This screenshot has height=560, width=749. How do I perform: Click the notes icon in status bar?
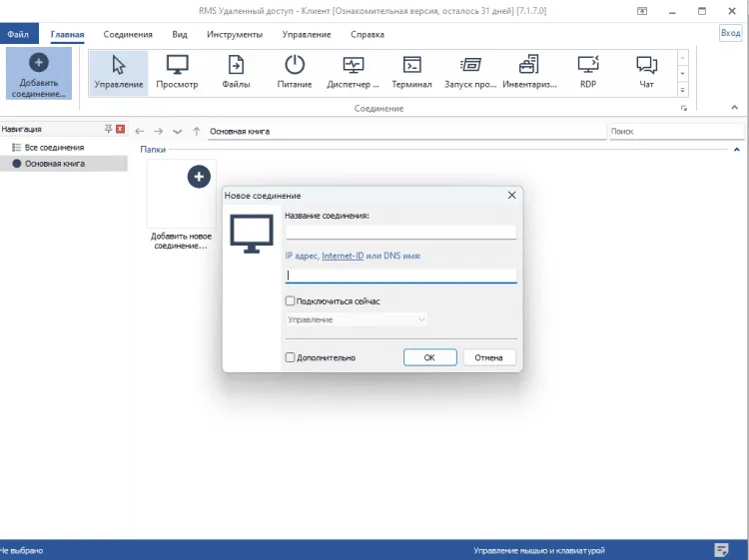pos(721,550)
